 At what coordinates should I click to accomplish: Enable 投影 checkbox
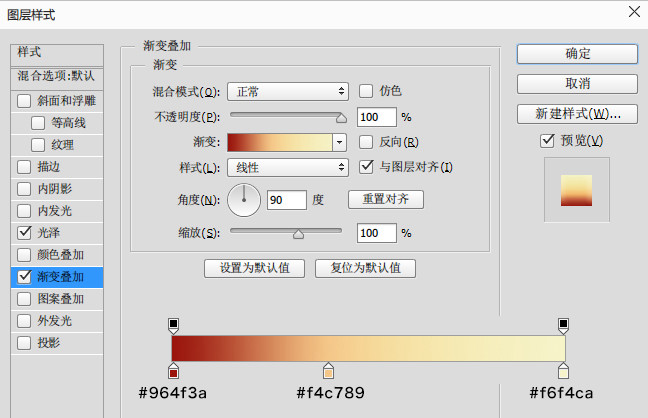point(24,342)
